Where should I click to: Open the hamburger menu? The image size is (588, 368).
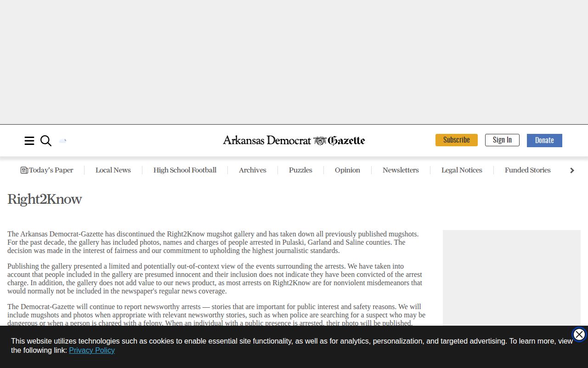point(29,141)
